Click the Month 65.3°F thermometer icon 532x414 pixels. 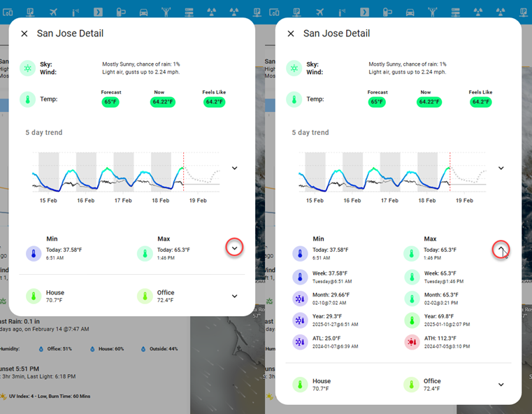[412, 299]
